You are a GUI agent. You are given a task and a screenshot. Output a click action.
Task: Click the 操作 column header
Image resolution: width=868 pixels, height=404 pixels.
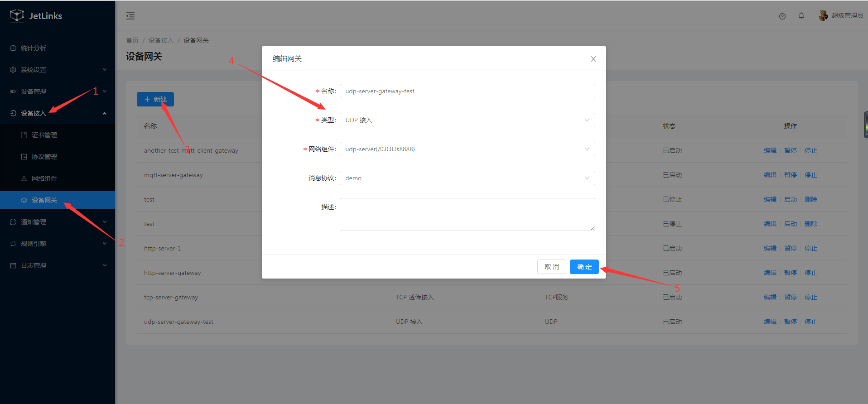tap(791, 126)
